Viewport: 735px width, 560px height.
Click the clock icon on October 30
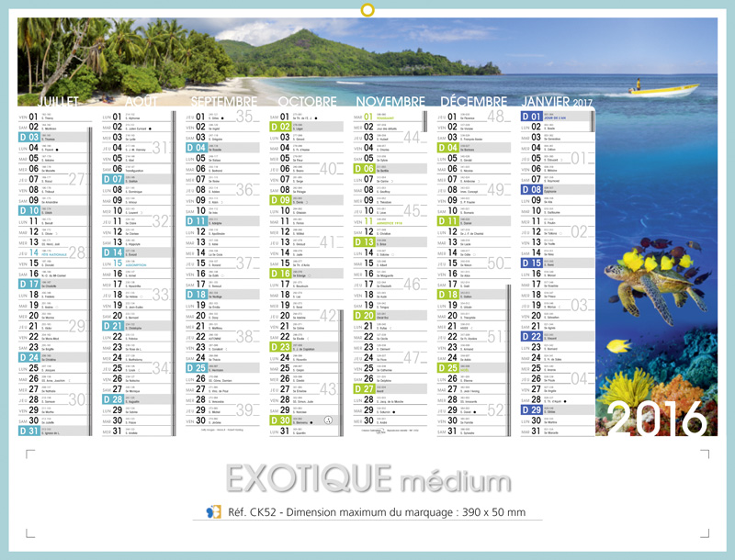click(x=329, y=420)
